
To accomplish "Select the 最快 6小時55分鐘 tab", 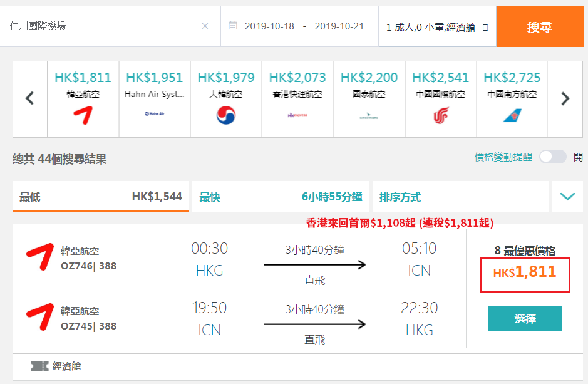I will point(281,197).
